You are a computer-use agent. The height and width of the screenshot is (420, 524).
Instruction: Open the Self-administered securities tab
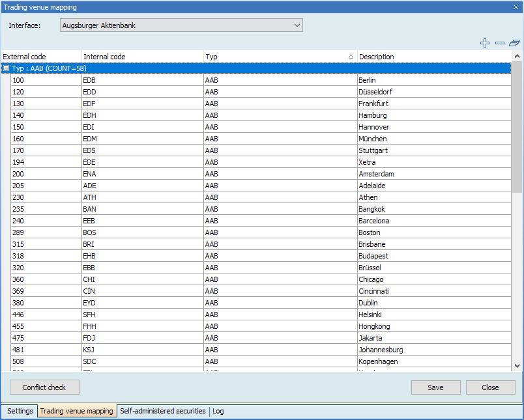tap(162, 412)
